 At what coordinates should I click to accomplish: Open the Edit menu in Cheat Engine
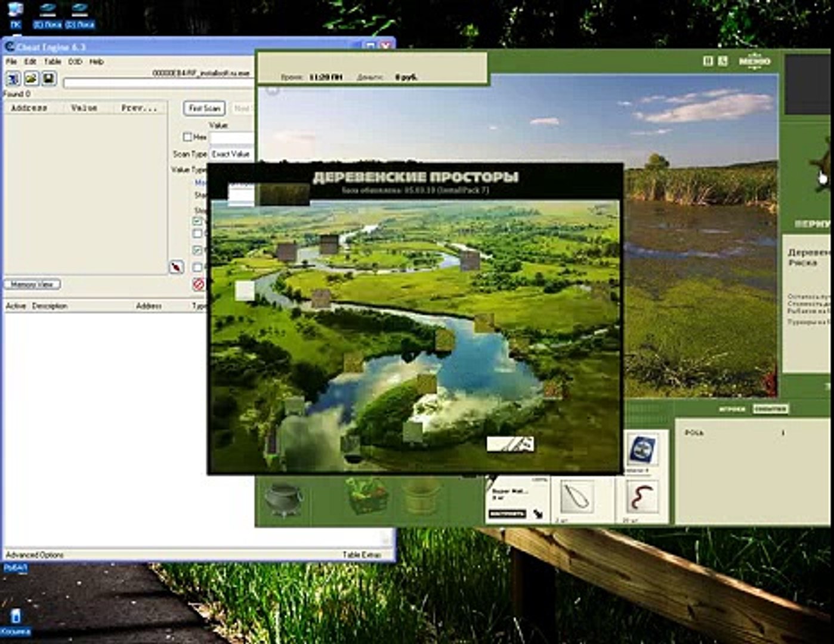pos(30,61)
